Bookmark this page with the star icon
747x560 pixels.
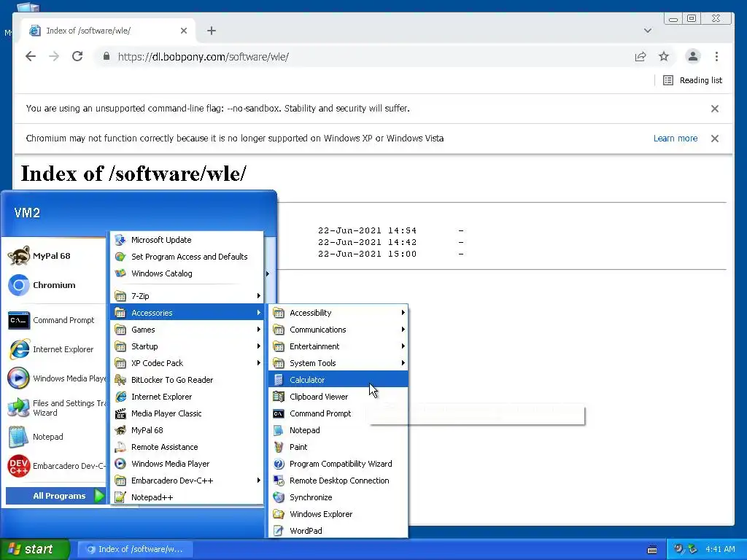tap(664, 57)
